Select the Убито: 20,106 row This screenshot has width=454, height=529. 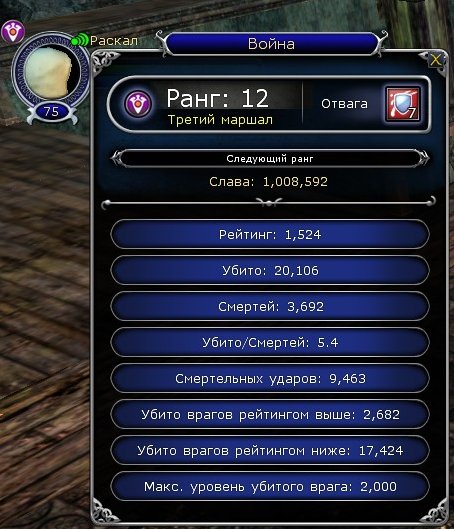point(270,271)
